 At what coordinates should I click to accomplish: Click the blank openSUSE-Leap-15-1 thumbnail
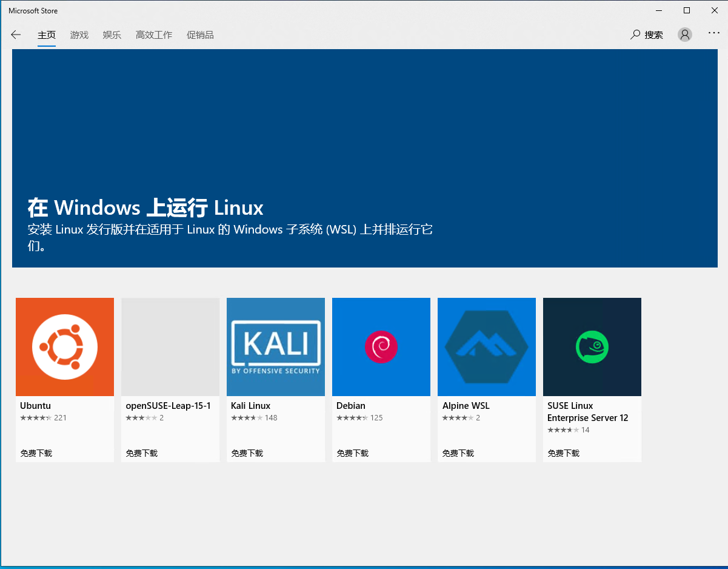pos(170,347)
